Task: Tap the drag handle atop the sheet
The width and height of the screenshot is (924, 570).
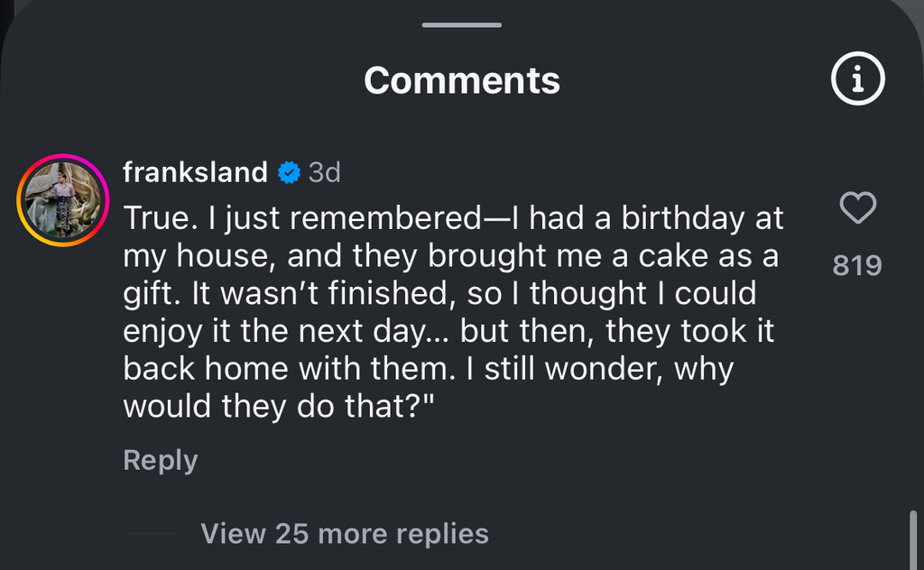Action: click(461, 24)
